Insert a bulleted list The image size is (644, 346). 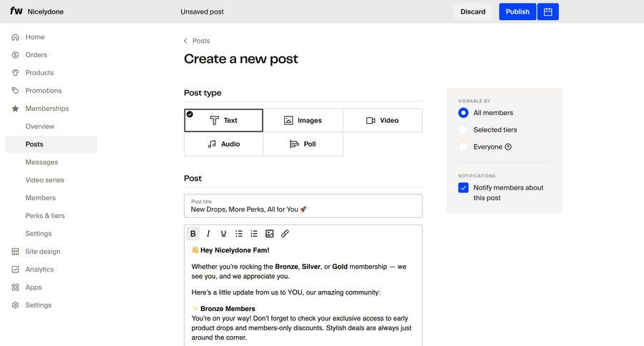238,234
